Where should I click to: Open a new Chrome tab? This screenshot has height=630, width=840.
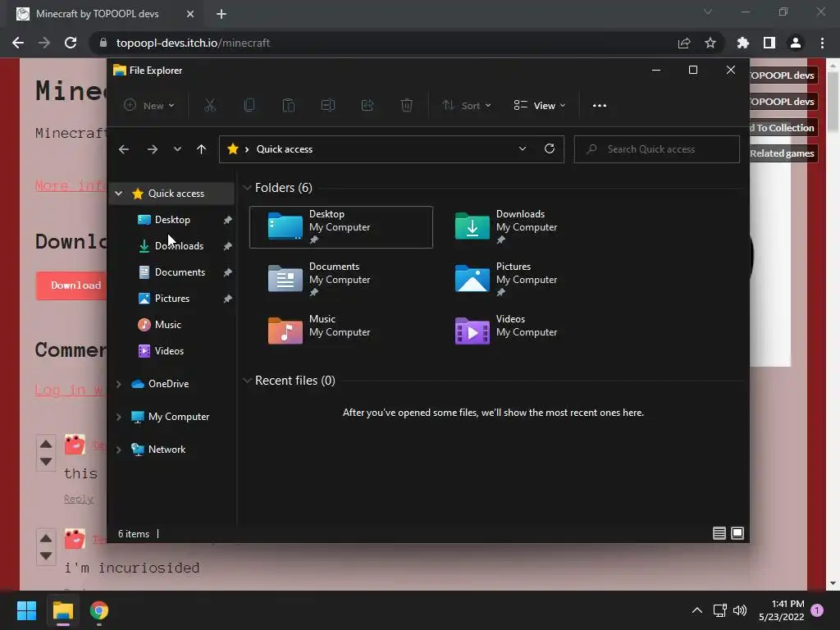(x=221, y=14)
